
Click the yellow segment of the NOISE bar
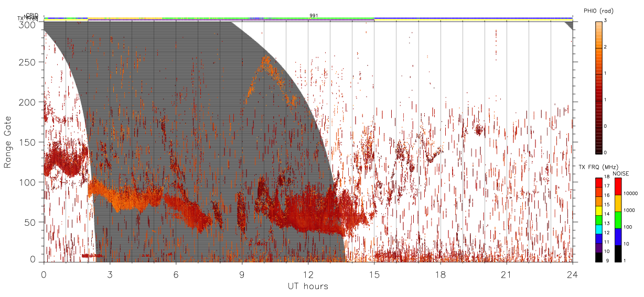coord(618,203)
